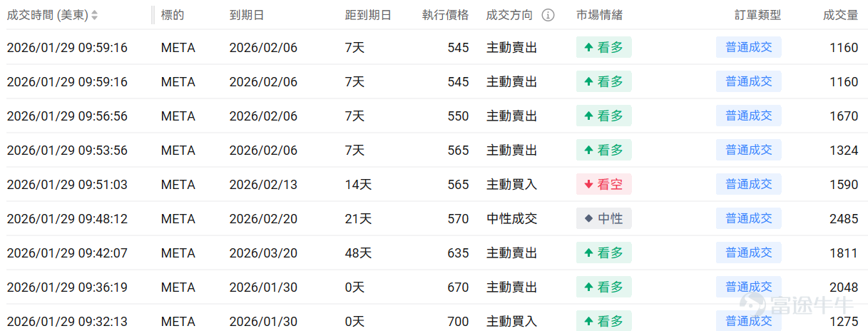The height and width of the screenshot is (331, 868).
Task: Click the 看多 tag in the 09:36:19 row
Action: click(604, 287)
